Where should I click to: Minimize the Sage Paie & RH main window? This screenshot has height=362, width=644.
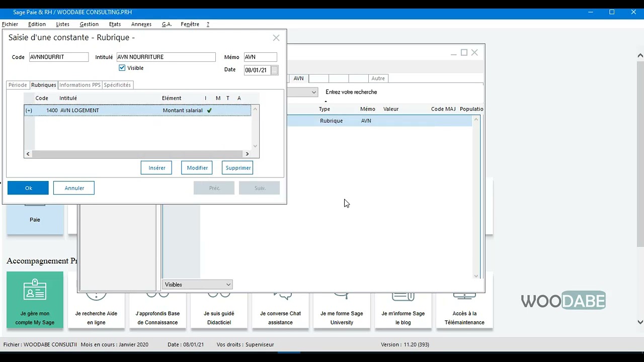590,12
